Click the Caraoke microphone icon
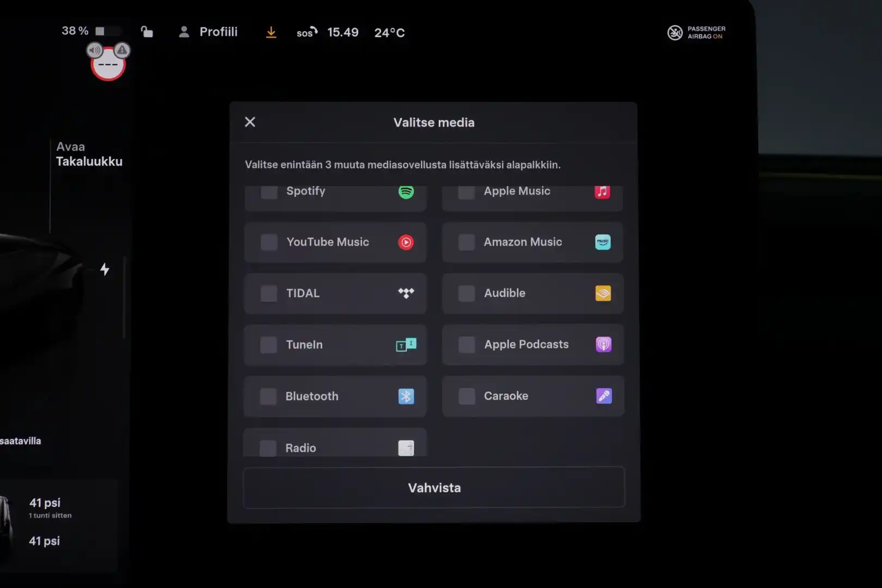 click(x=604, y=396)
